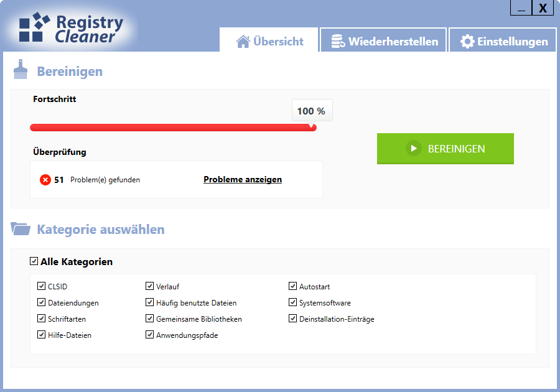Uncheck the Alle Kategorien checkbox
The image size is (560, 392).
(x=34, y=261)
